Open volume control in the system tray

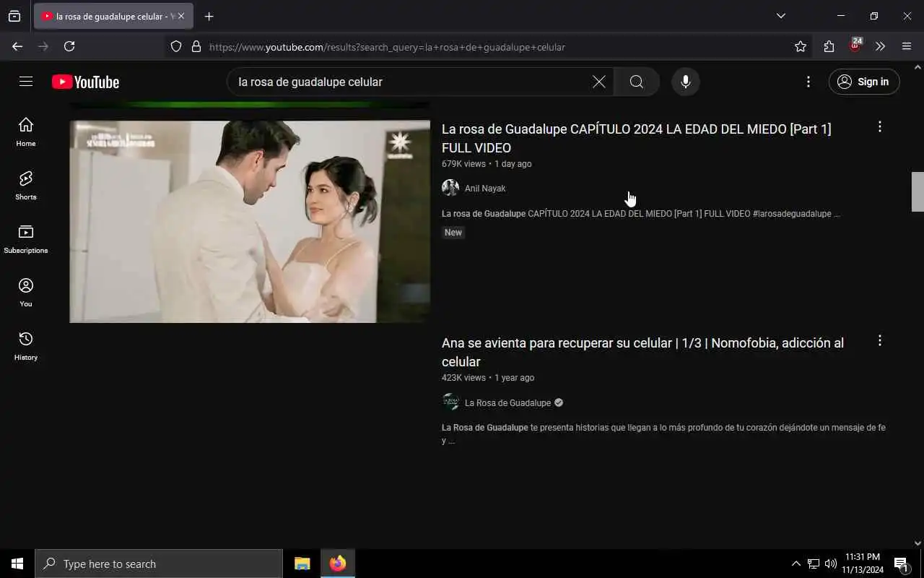click(831, 564)
